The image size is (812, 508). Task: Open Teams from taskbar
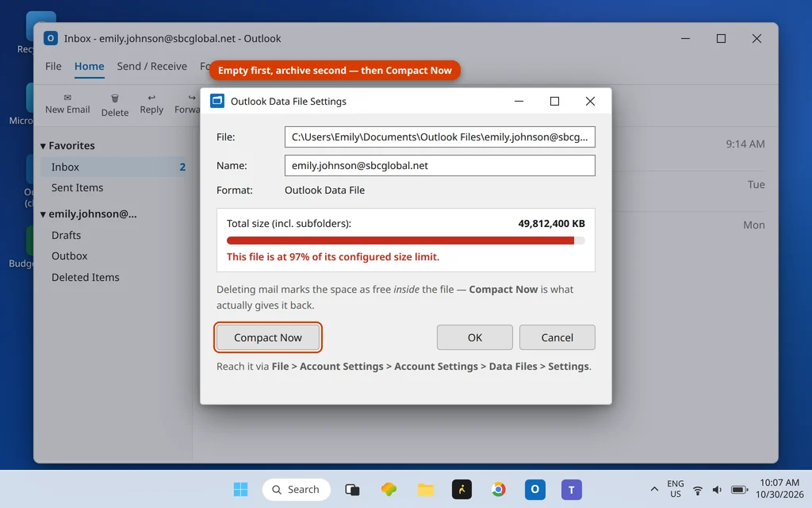click(x=571, y=489)
